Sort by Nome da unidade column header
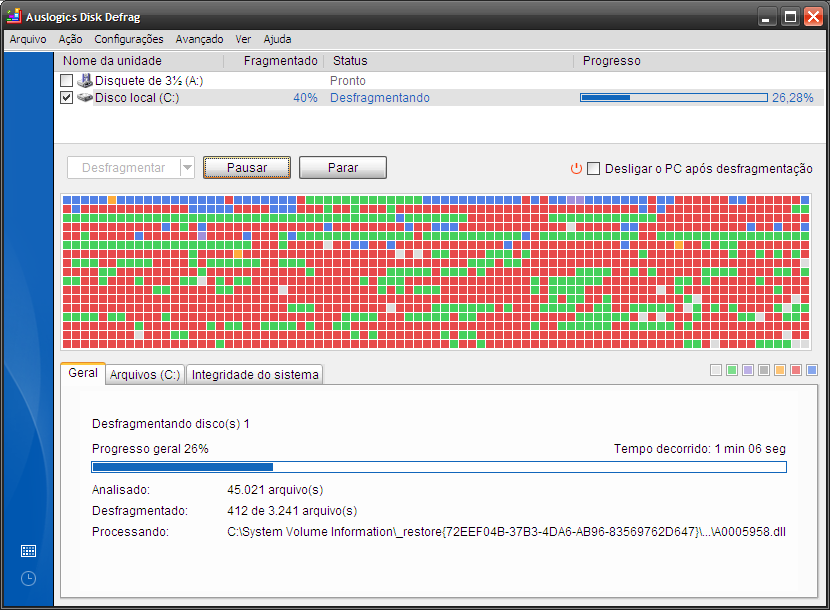Image resolution: width=830 pixels, height=610 pixels. pyautogui.click(x=139, y=61)
